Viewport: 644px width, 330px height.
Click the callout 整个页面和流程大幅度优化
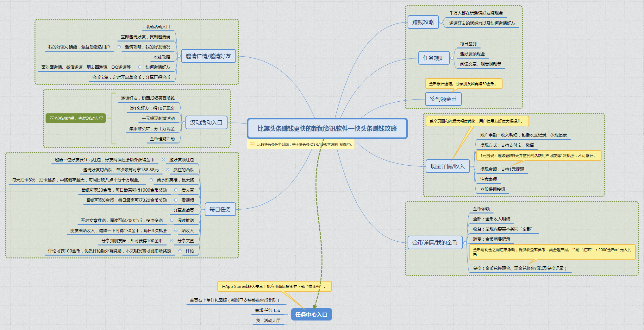pyautogui.click(x=477, y=121)
